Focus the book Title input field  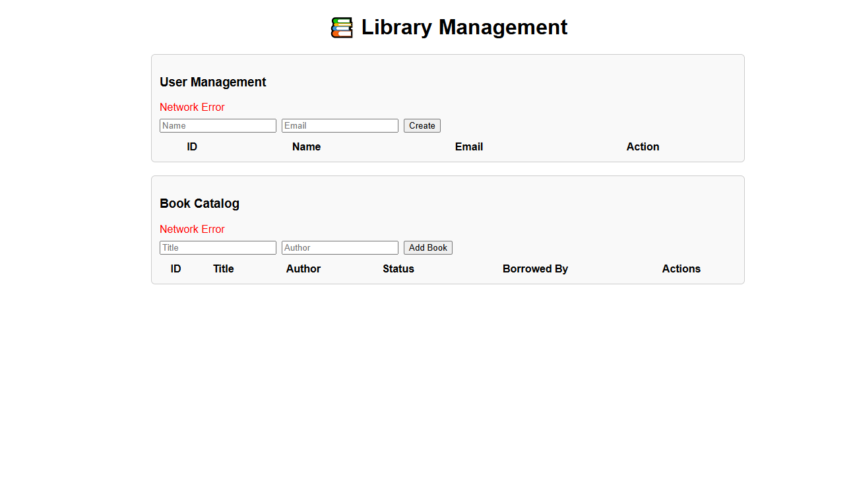tap(218, 248)
